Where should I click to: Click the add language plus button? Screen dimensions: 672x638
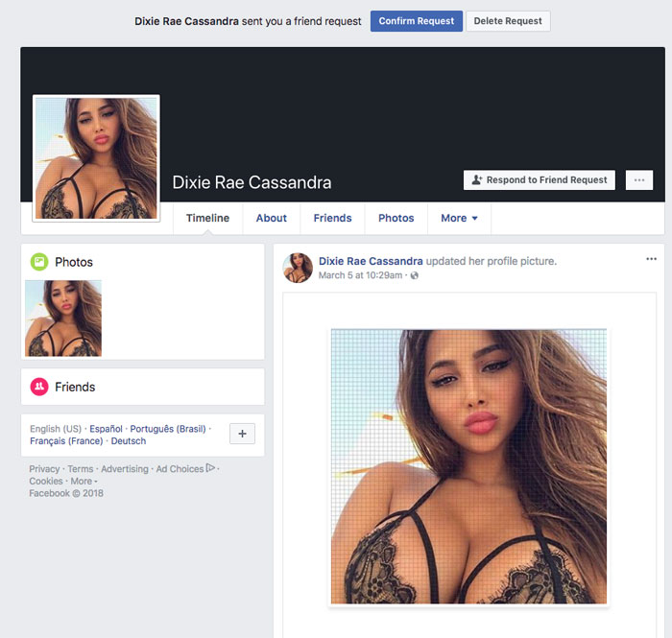coord(242,435)
